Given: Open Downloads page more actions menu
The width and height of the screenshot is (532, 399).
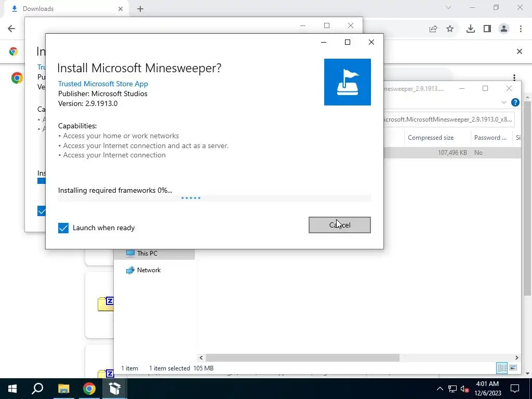Looking at the screenshot, I should (x=514, y=78).
